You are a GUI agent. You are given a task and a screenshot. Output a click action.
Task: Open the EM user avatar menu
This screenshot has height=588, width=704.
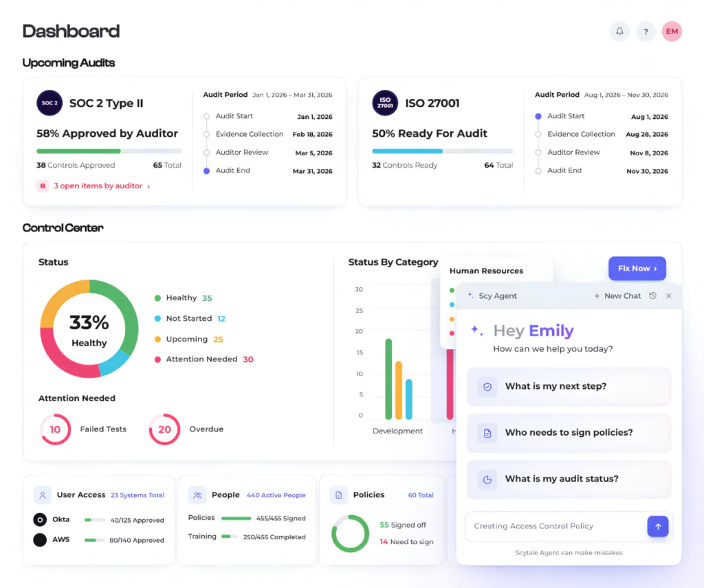(x=672, y=32)
